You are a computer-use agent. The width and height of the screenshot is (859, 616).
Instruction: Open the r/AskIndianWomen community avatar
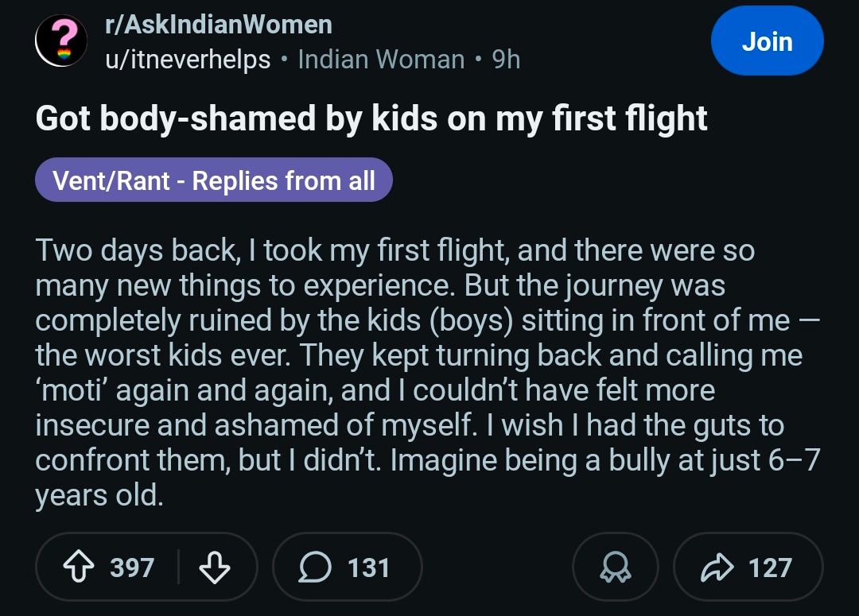[x=60, y=41]
